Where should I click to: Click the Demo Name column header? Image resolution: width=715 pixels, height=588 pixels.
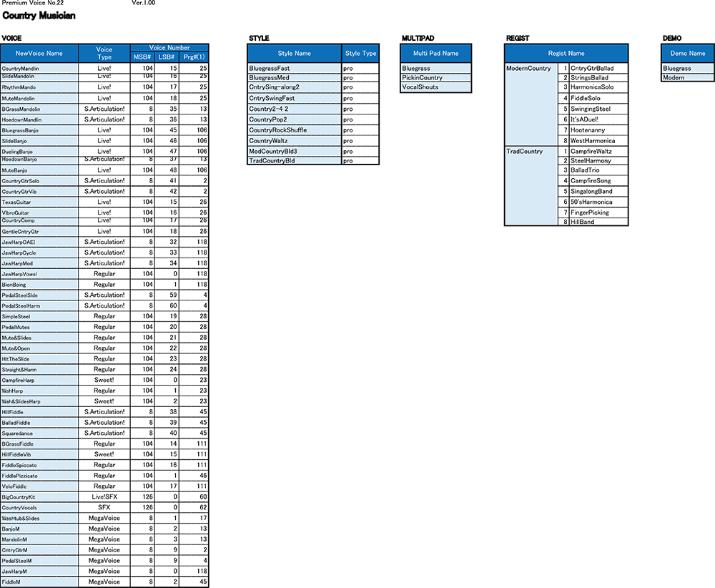[687, 54]
